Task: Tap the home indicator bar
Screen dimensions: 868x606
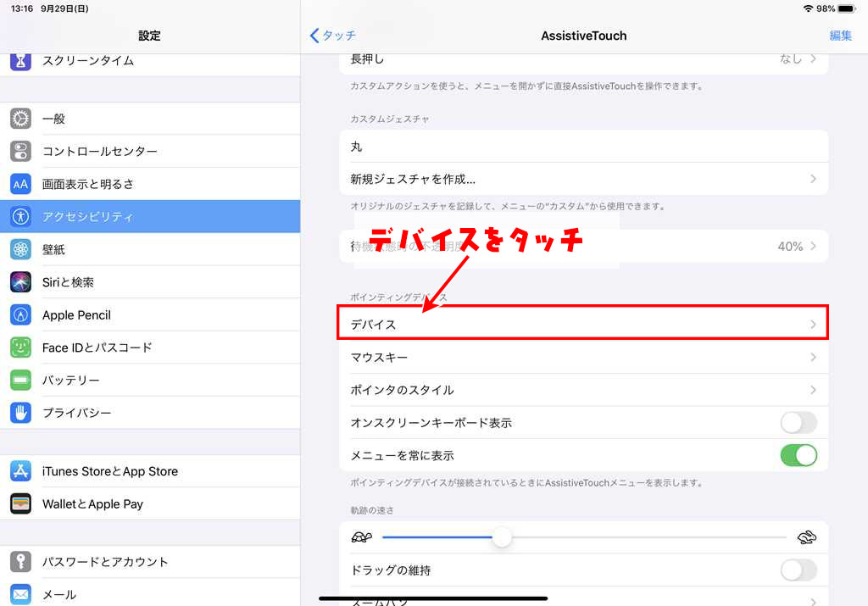Action: pyautogui.click(x=433, y=598)
